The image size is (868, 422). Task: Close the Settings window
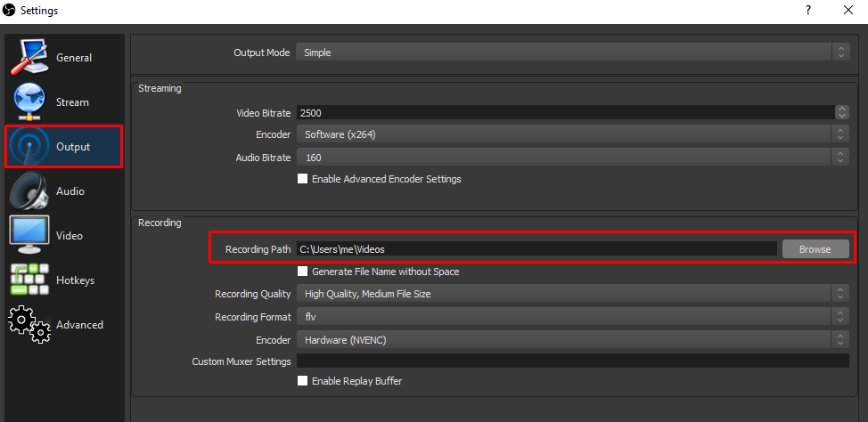point(848,10)
